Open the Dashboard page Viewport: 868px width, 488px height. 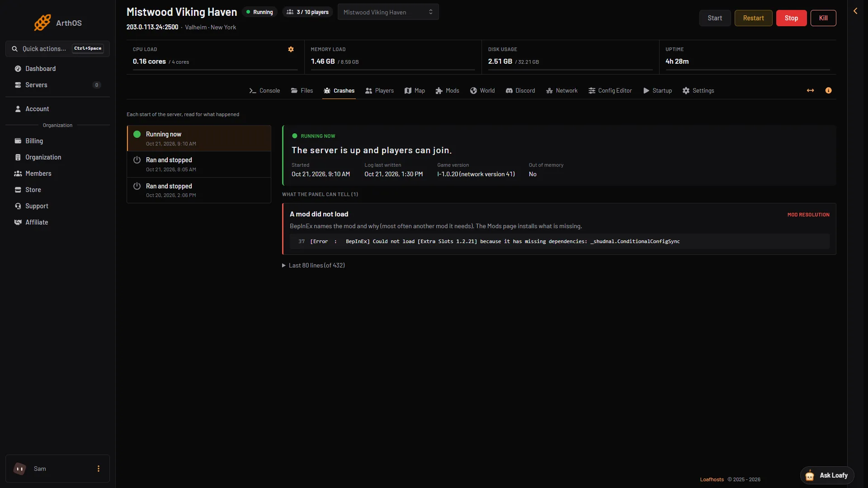point(57,69)
